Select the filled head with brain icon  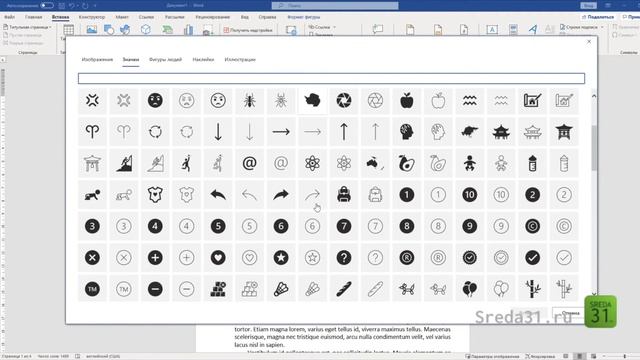click(x=407, y=132)
